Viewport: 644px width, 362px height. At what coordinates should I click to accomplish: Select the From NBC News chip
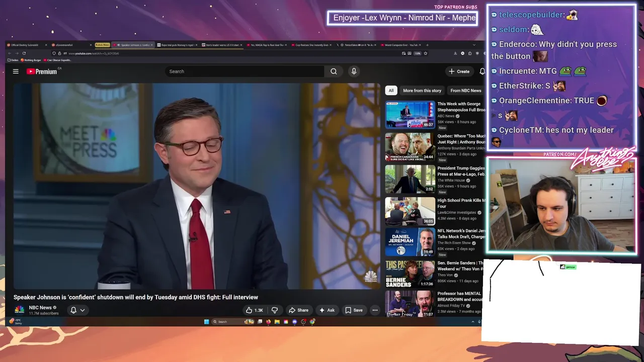[x=466, y=90]
